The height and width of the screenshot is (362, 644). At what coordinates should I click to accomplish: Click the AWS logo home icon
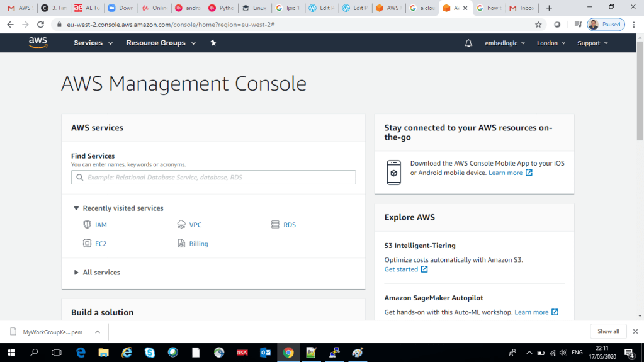(38, 43)
